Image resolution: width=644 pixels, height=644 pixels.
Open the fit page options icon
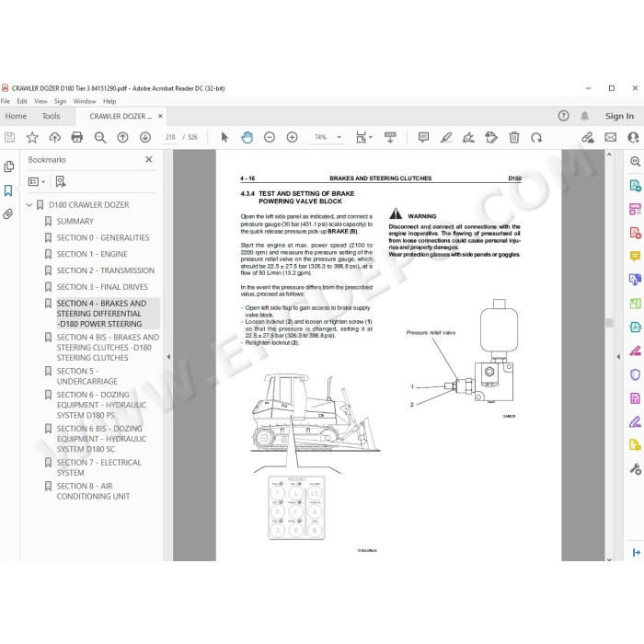[363, 137]
